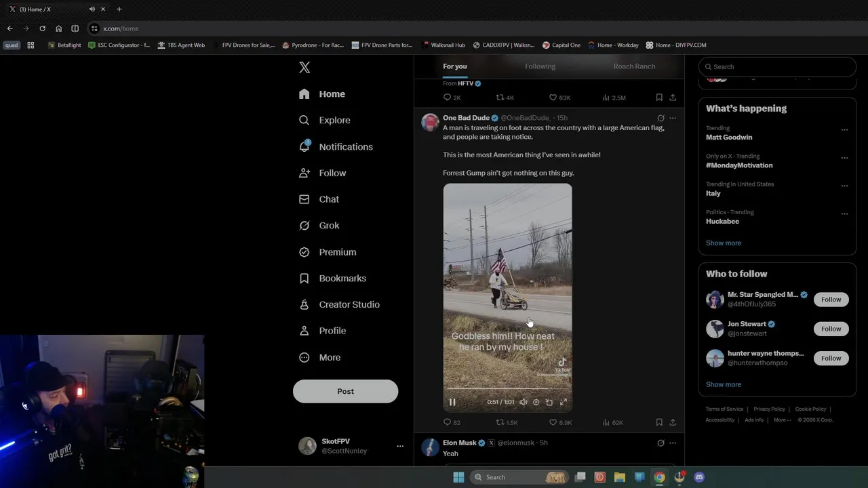This screenshot has width=868, height=488.
Task: Open more options for Huckabee trend
Action: click(x=844, y=214)
